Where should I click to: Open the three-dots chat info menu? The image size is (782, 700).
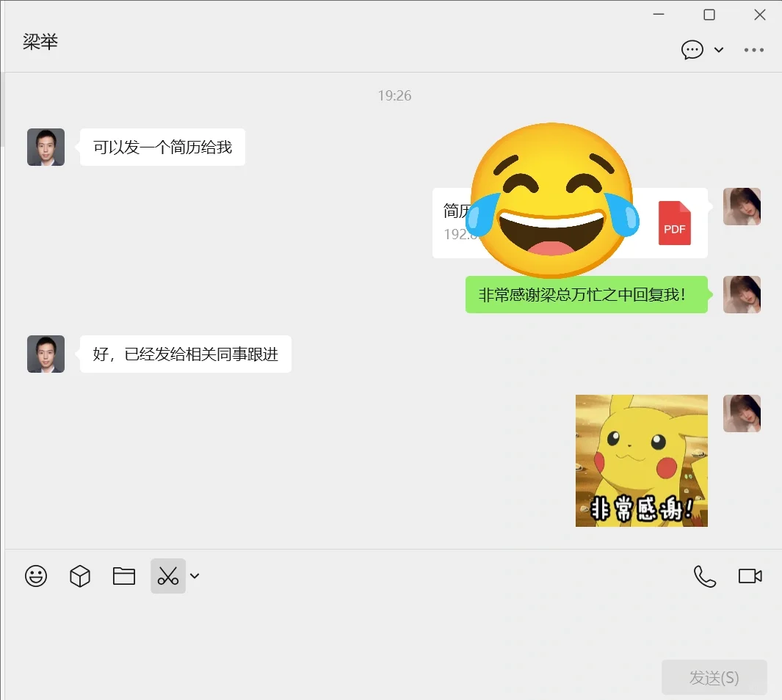point(753,50)
